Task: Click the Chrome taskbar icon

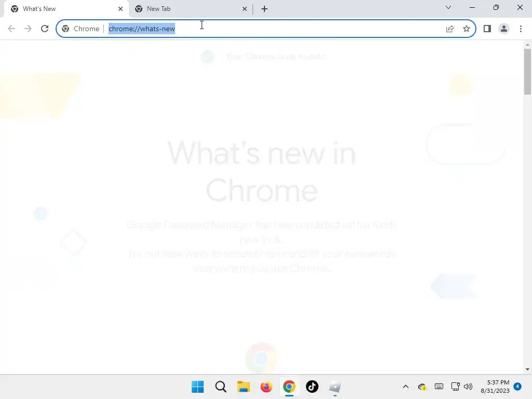Action: pos(289,387)
